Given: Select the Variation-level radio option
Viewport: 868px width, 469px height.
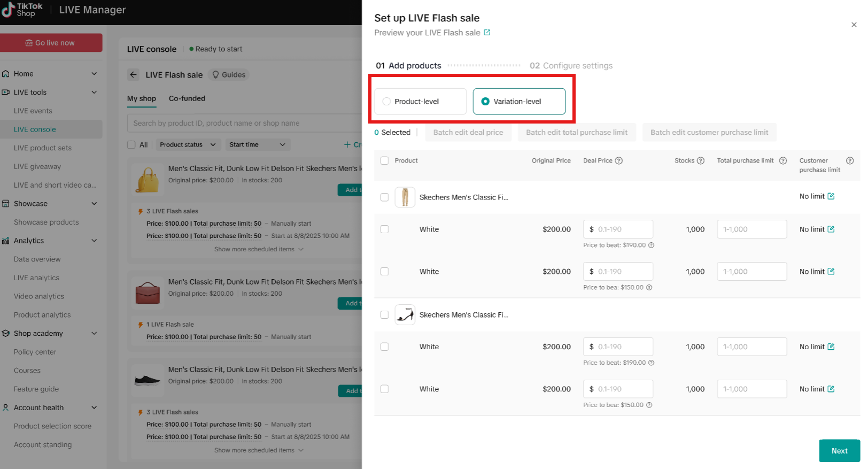Looking at the screenshot, I should point(485,102).
